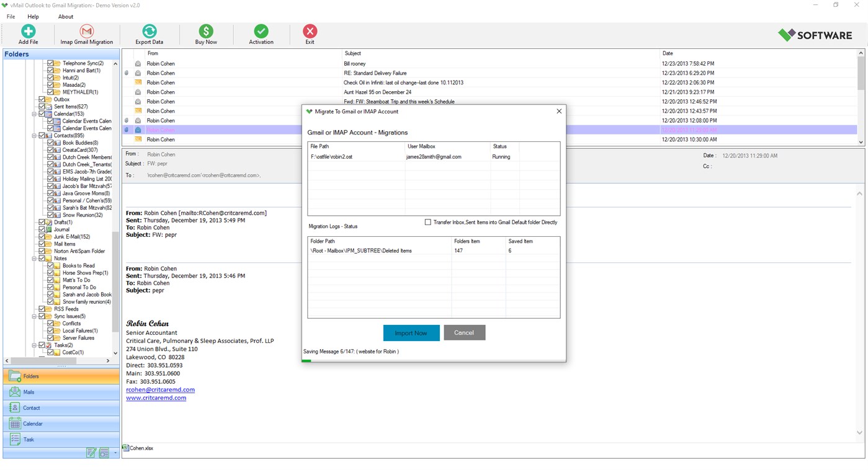Enable Transfer Inbox, Sent Items into Gmail checkbox
Screen dimensions: 868x470
click(x=427, y=222)
